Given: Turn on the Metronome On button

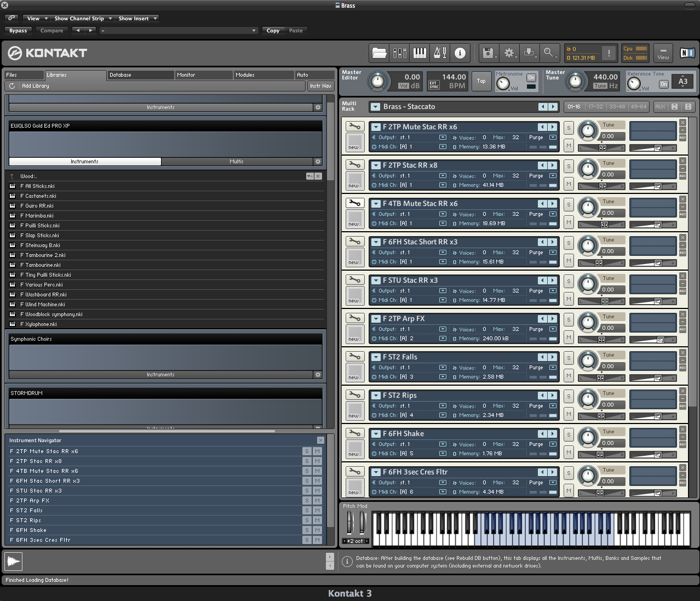Looking at the screenshot, I should [x=531, y=78].
